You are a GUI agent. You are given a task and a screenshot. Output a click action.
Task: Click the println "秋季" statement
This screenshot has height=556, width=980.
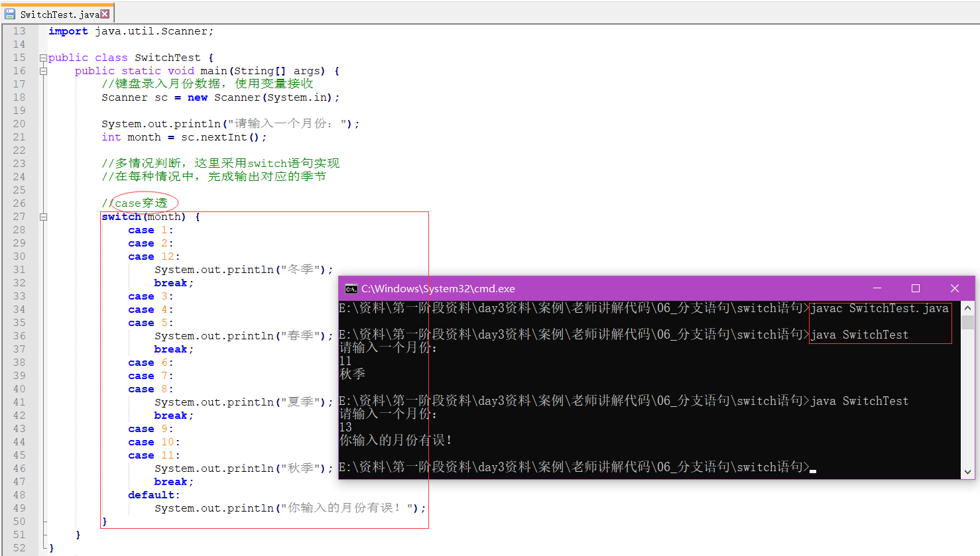coord(244,469)
